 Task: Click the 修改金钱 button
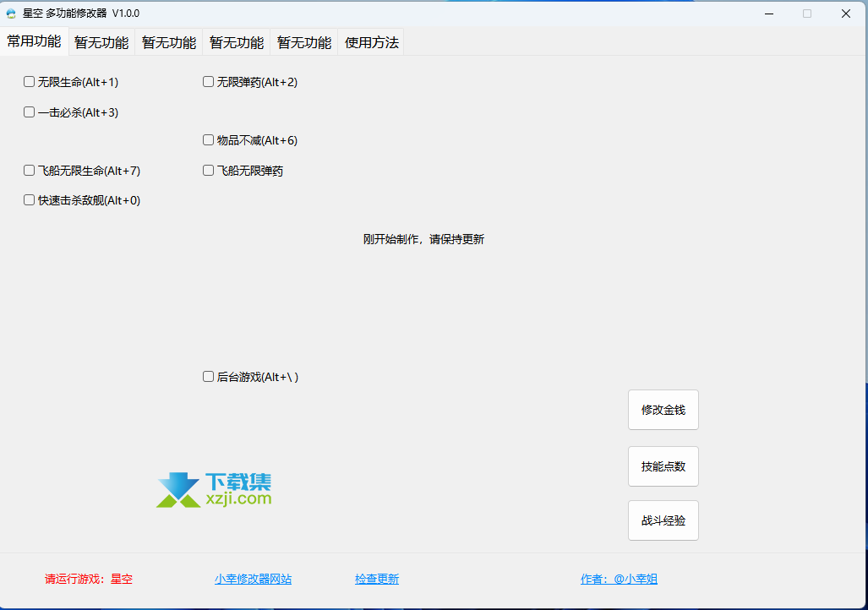(663, 410)
